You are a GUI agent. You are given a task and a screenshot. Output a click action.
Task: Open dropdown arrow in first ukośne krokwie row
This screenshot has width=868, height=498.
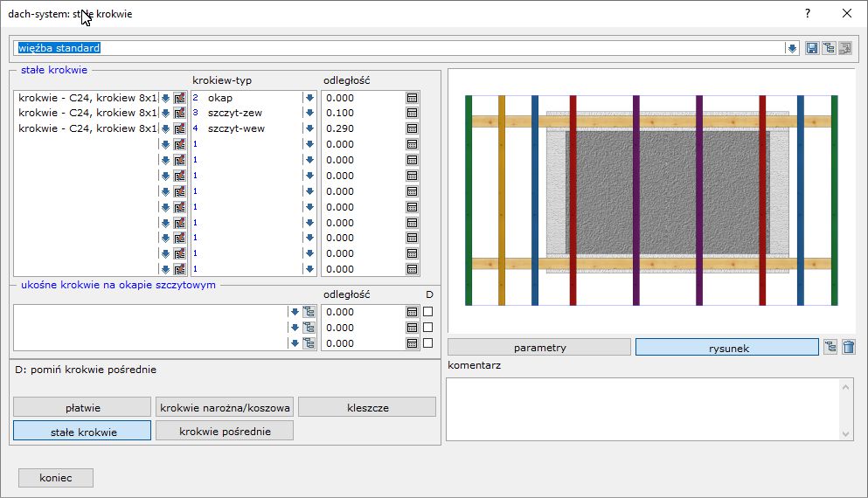click(x=295, y=312)
